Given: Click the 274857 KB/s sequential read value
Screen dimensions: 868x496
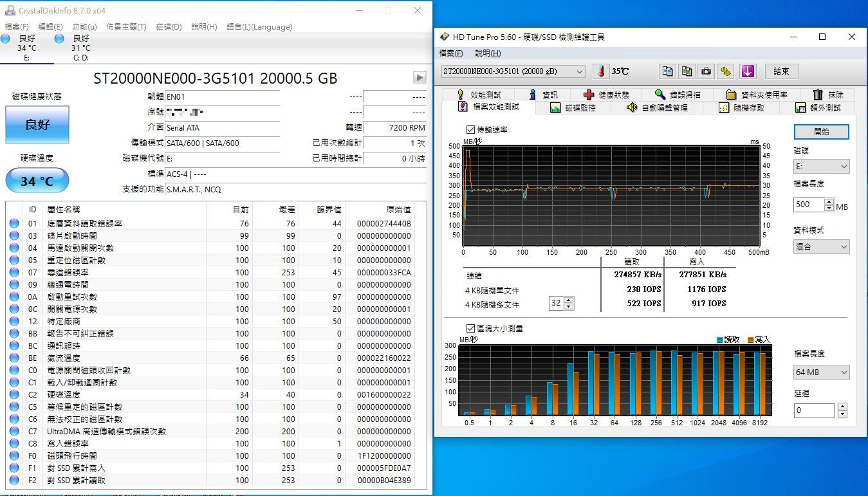Looking at the screenshot, I should [638, 274].
